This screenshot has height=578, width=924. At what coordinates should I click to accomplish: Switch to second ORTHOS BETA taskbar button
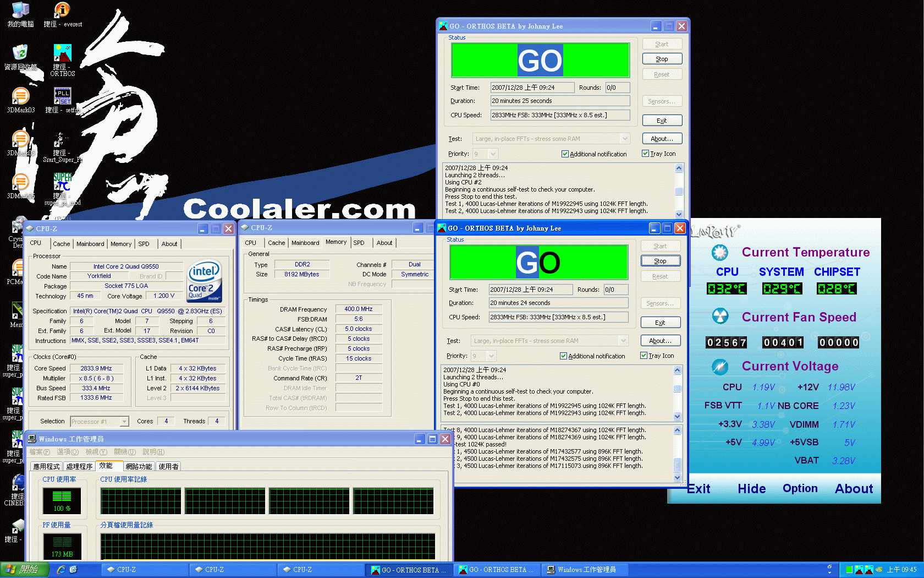point(497,570)
